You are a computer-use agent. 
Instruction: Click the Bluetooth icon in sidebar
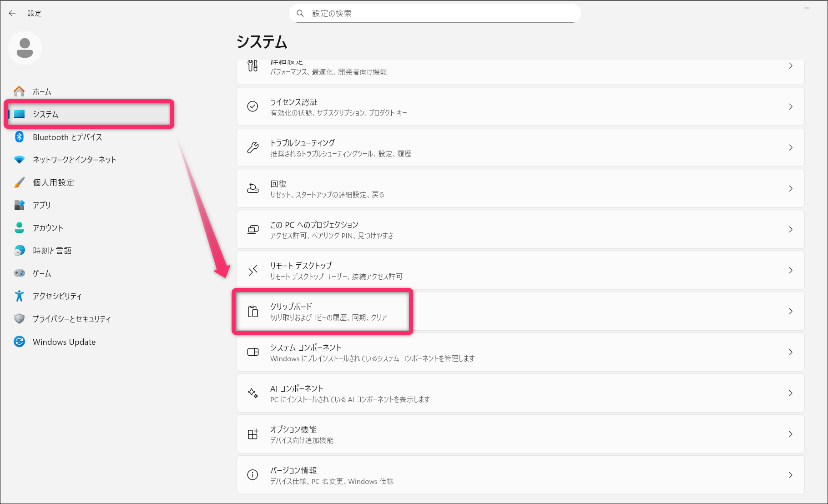19,137
